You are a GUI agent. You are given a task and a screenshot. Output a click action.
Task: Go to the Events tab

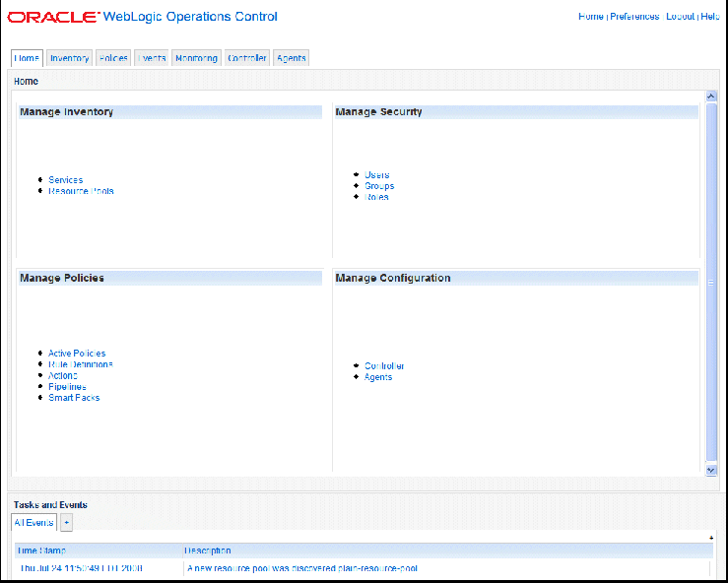coord(152,58)
